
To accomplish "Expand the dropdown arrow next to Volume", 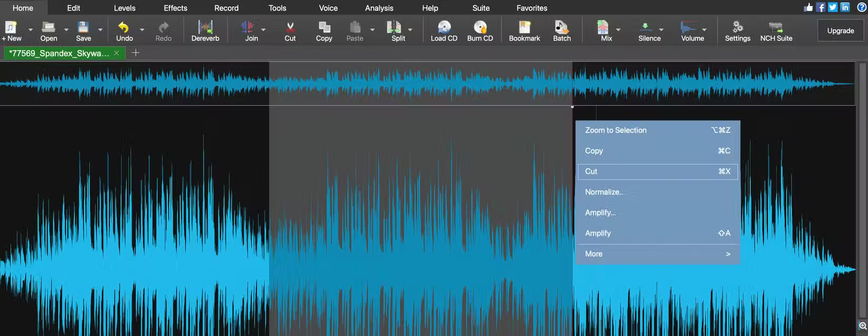I will coord(704,30).
